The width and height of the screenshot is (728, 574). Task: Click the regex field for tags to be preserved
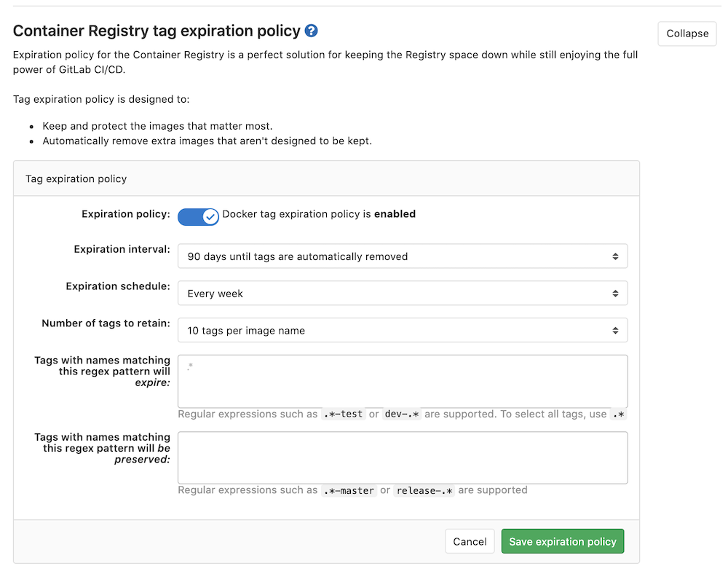point(403,457)
